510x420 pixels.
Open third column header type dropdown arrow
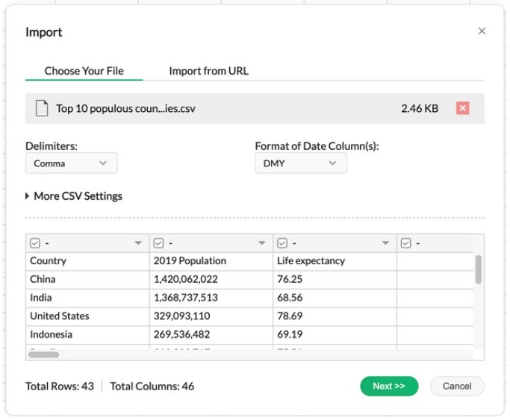pos(385,243)
